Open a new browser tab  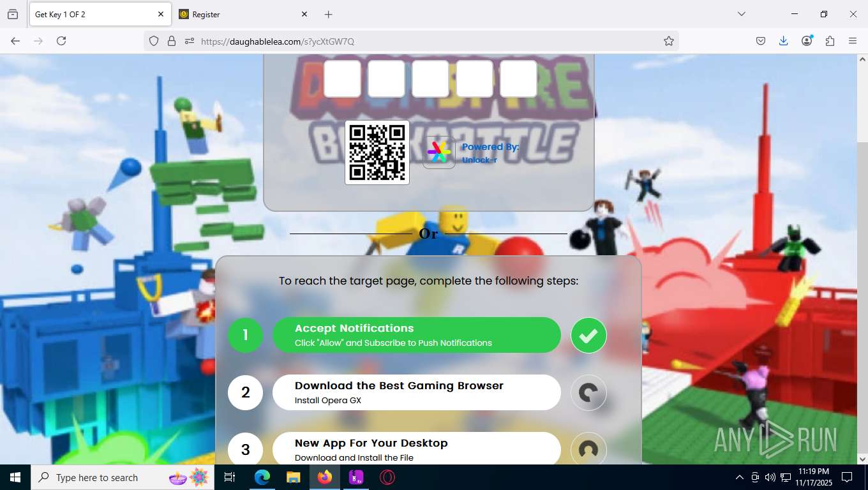(x=328, y=14)
